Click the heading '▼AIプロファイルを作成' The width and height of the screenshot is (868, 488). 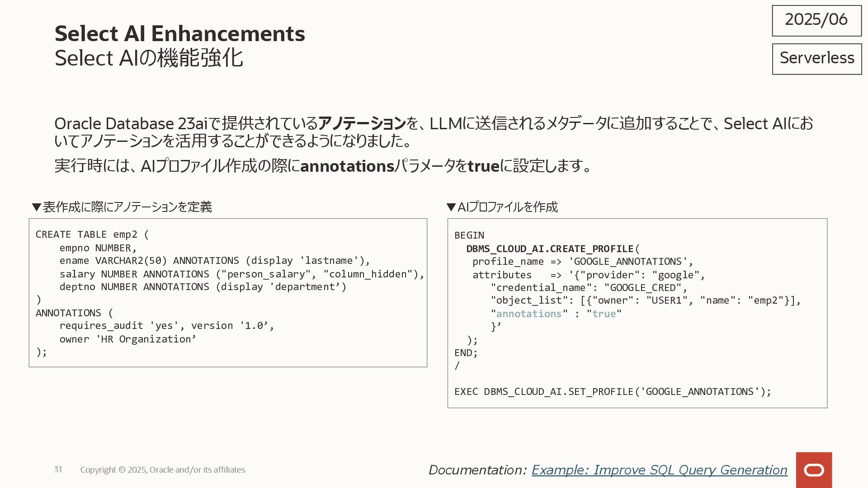coord(502,207)
